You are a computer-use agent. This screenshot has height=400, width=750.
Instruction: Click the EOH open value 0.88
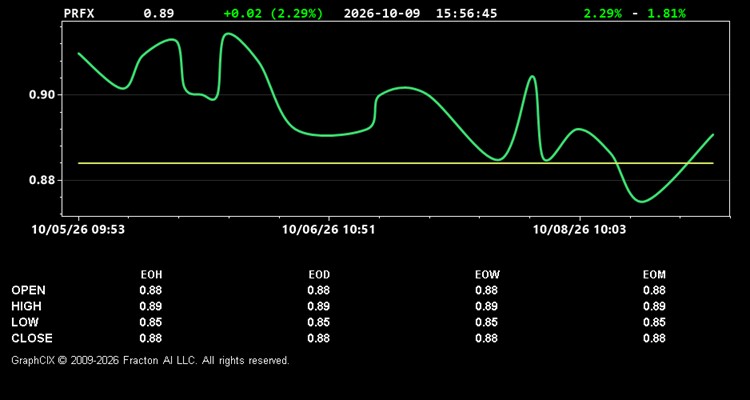coord(151,290)
